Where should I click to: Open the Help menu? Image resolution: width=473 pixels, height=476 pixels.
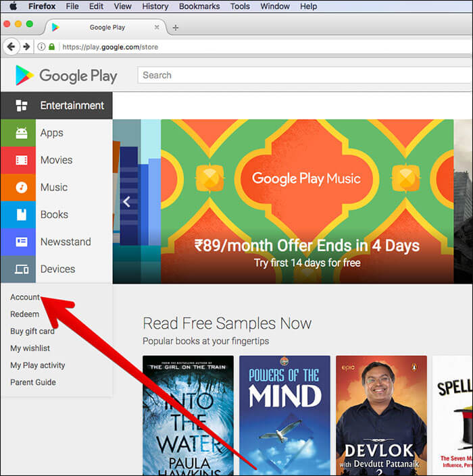click(x=309, y=6)
